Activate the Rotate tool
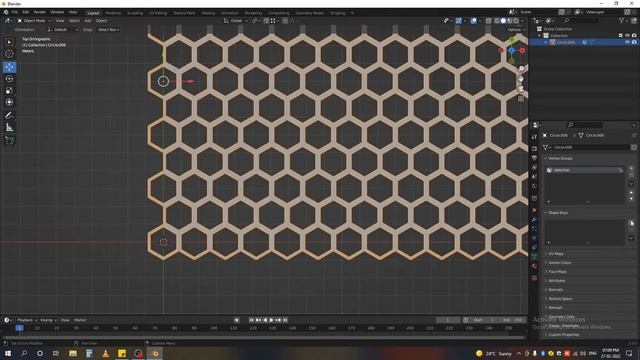The image size is (640, 360). point(9,79)
